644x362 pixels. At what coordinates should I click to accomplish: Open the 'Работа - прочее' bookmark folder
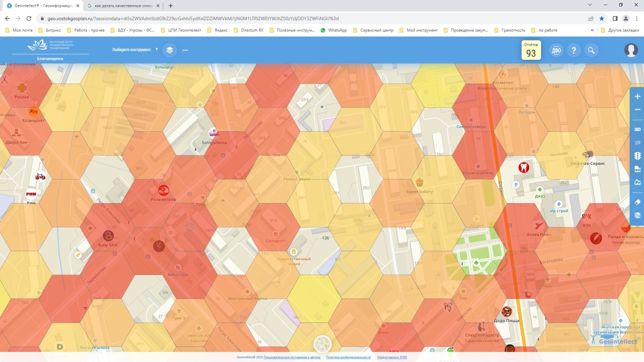coord(86,30)
